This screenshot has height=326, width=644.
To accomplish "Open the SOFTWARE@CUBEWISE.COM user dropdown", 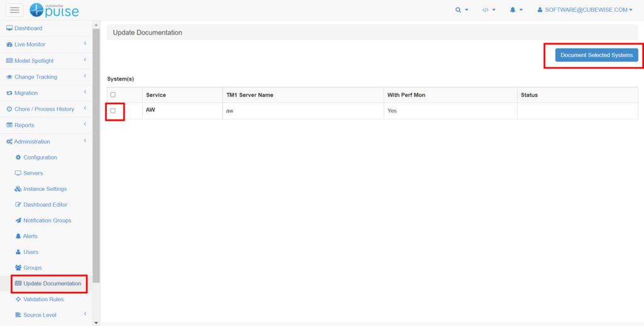I will [x=585, y=10].
